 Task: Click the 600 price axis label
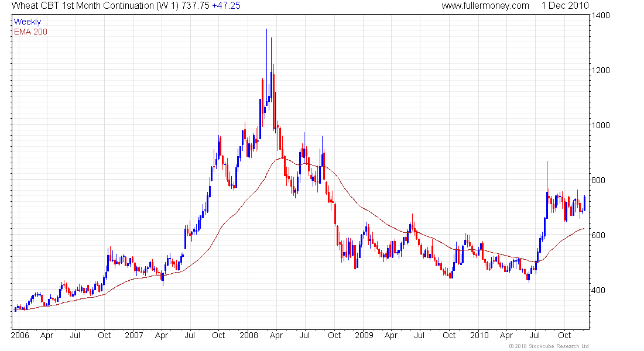[x=598, y=235]
